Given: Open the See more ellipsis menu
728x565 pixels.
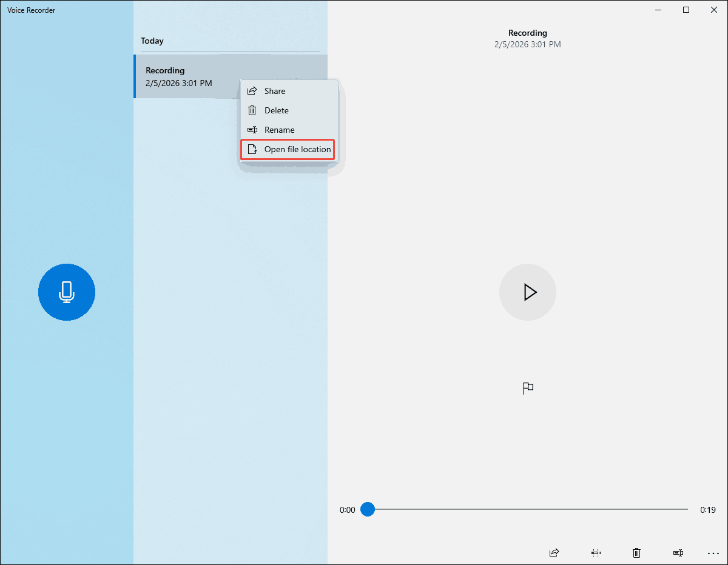Looking at the screenshot, I should [713, 552].
